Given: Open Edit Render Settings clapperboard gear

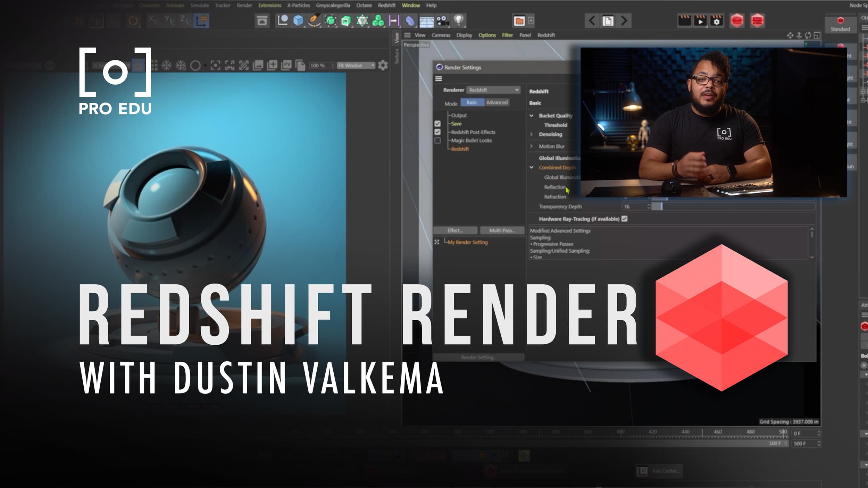Looking at the screenshot, I should point(717,21).
